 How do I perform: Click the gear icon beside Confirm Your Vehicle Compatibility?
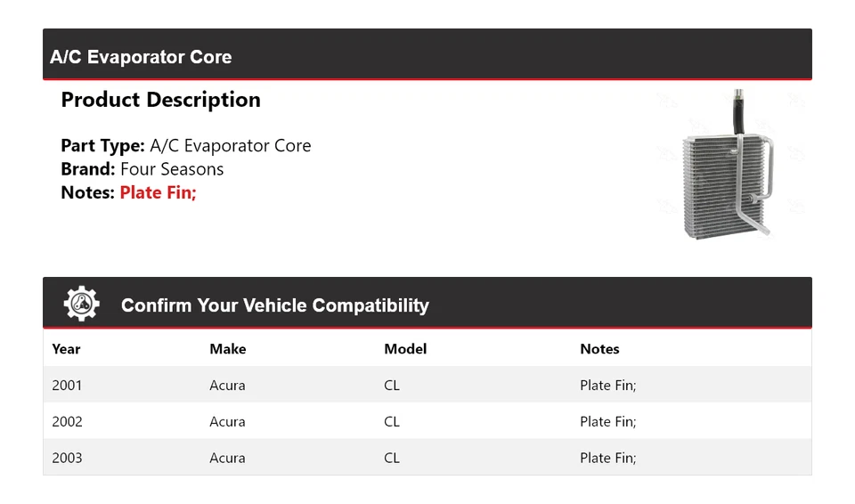pos(81,305)
